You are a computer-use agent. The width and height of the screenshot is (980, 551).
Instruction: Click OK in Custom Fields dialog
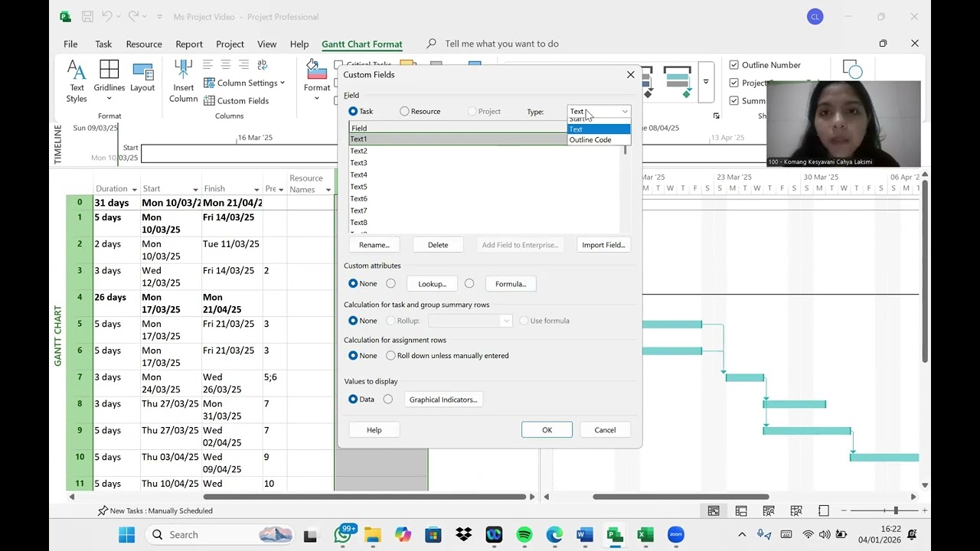click(547, 430)
